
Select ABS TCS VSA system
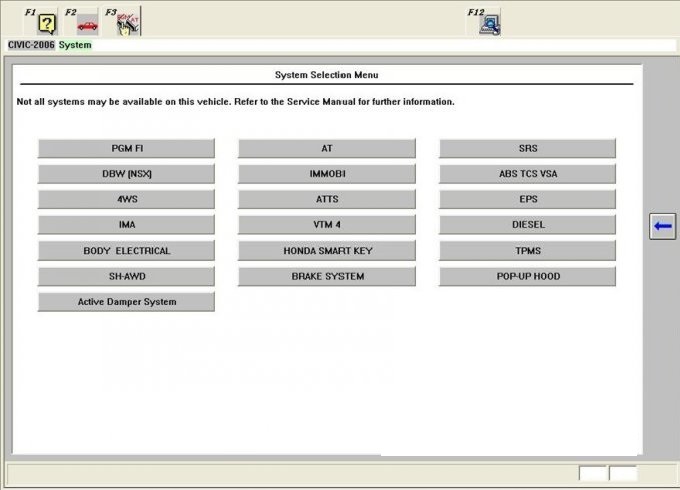[527, 174]
